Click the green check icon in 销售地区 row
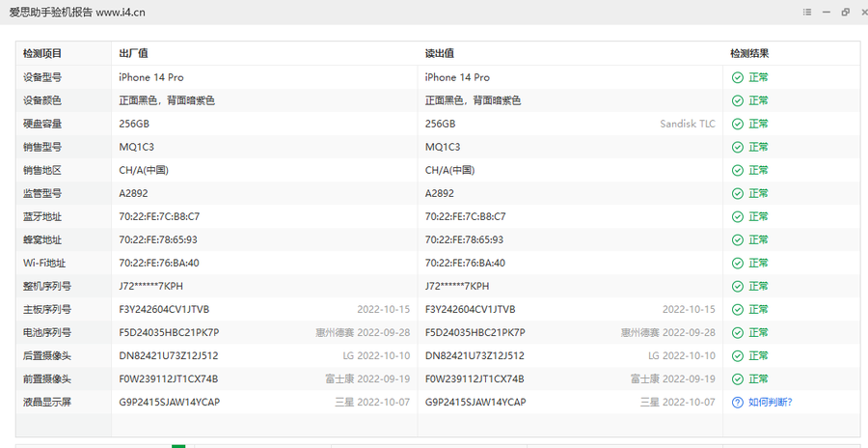This screenshot has width=868, height=448. coord(738,170)
